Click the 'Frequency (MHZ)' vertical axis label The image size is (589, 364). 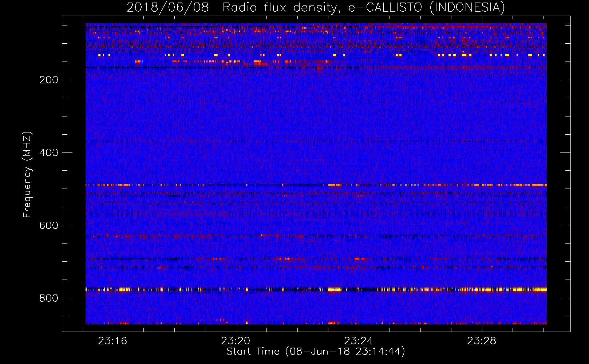pyautogui.click(x=27, y=174)
